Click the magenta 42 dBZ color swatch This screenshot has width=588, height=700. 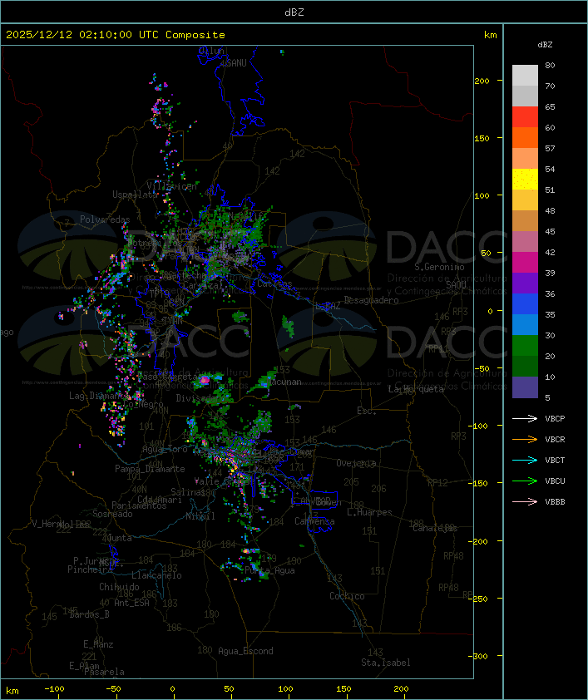[x=525, y=263]
